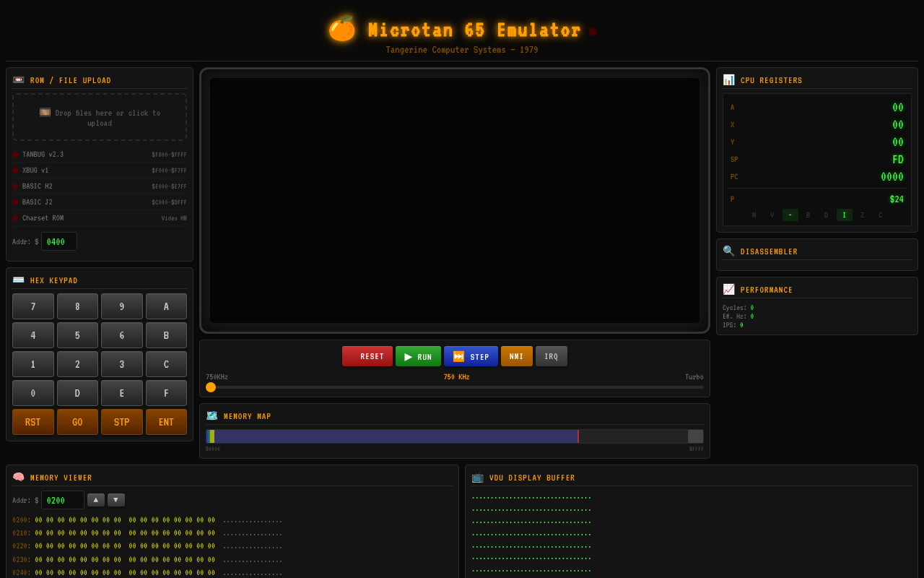Screen dimensions: 924x578
Task: Click the Addr input field in Memory Viewer
Action: pyautogui.click(x=62, y=499)
